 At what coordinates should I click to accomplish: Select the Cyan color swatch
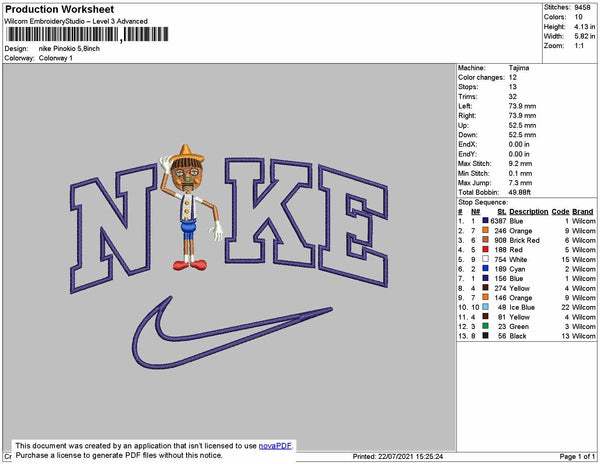point(485,269)
